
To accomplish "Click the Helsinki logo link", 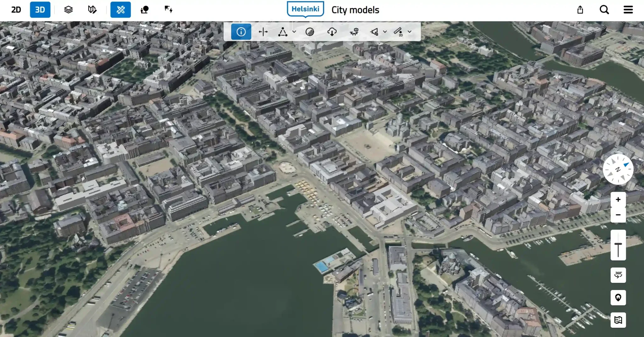I will tap(305, 9).
